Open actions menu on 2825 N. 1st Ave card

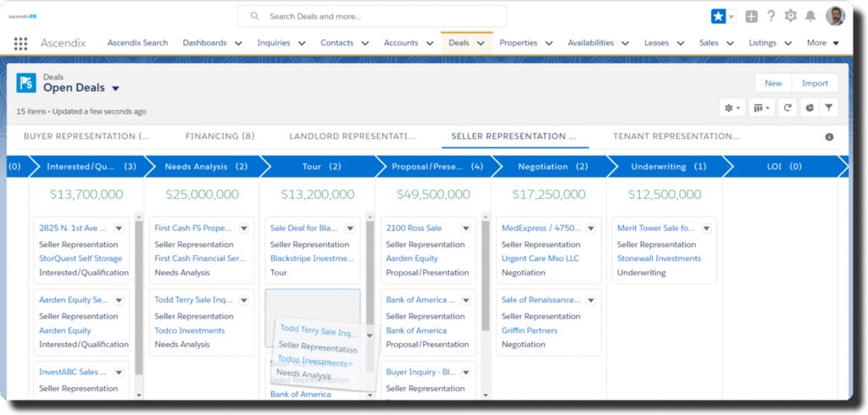[x=119, y=229]
